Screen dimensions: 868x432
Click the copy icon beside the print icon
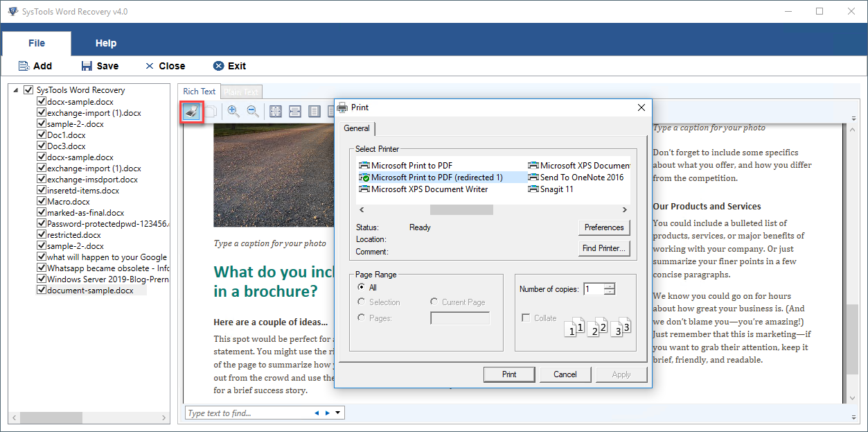click(x=210, y=111)
